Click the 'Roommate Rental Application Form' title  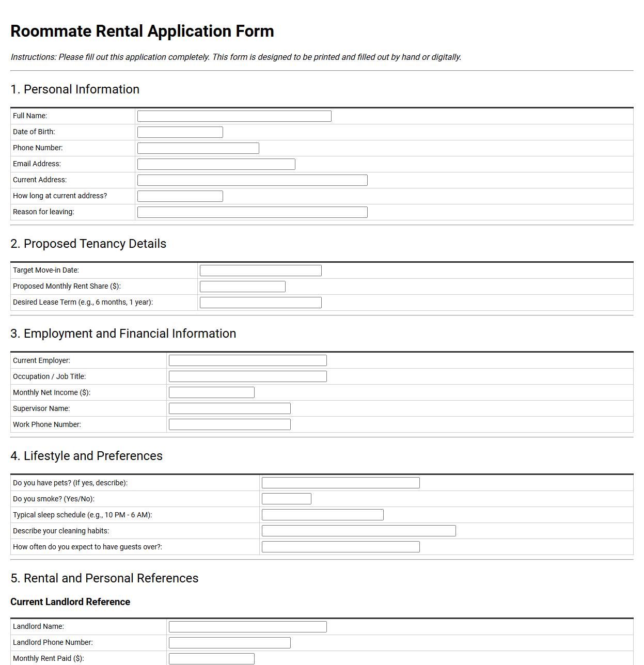(x=142, y=31)
